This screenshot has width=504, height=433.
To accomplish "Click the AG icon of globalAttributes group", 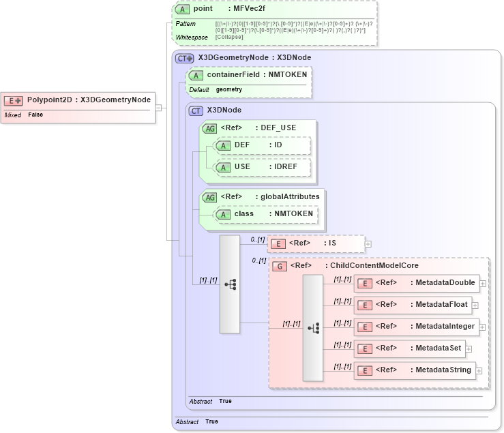I will 210,197.
